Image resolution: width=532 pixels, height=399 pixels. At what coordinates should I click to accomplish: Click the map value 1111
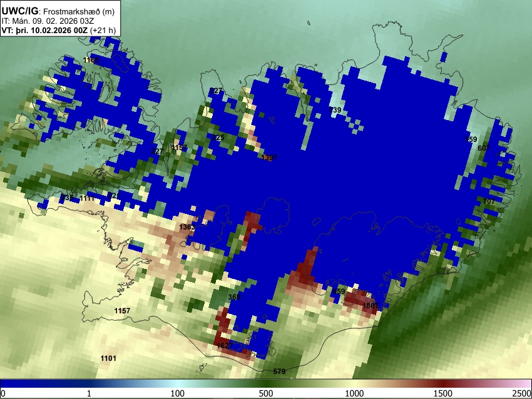click(87, 198)
